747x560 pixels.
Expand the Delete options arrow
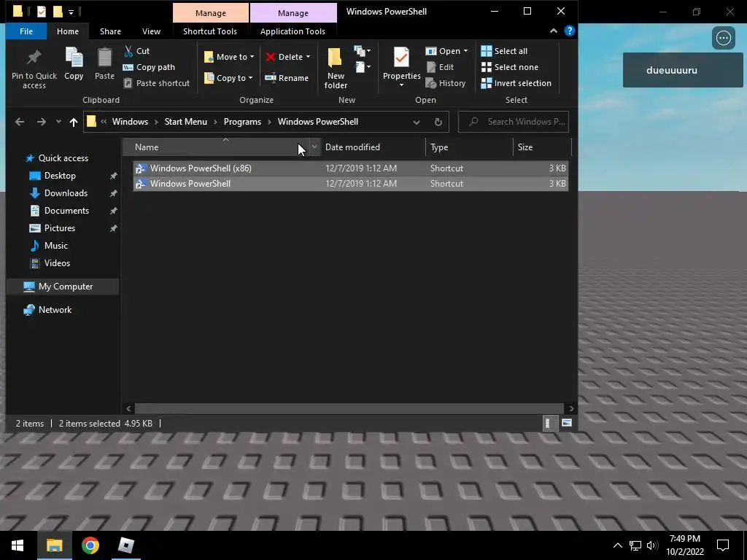point(309,57)
